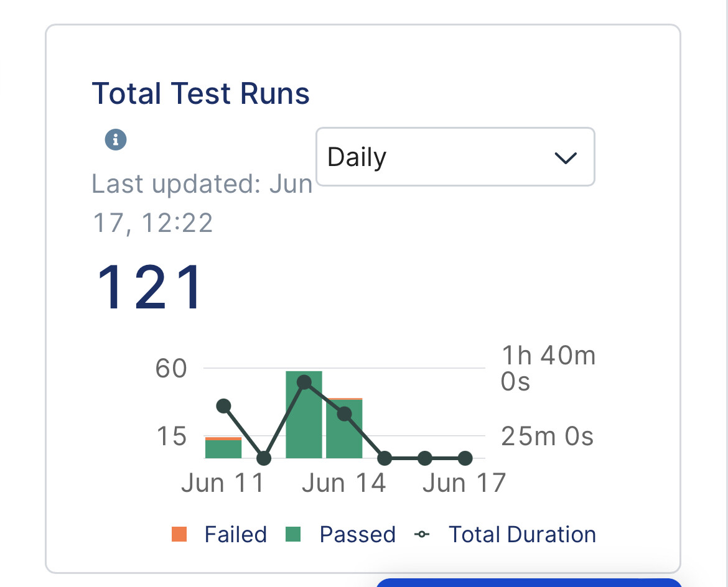The image size is (728, 587).
Task: Hide the Passed series via its legend label
Action: pos(357,535)
